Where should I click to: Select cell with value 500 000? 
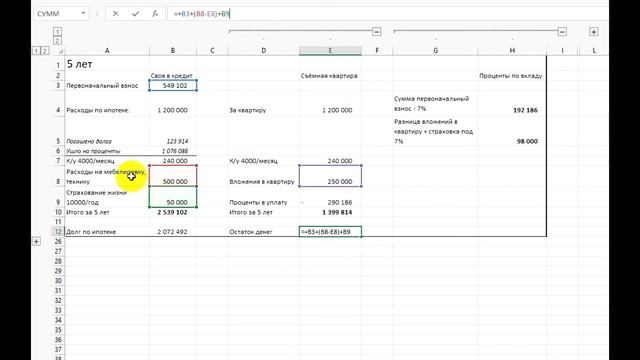pos(173,176)
